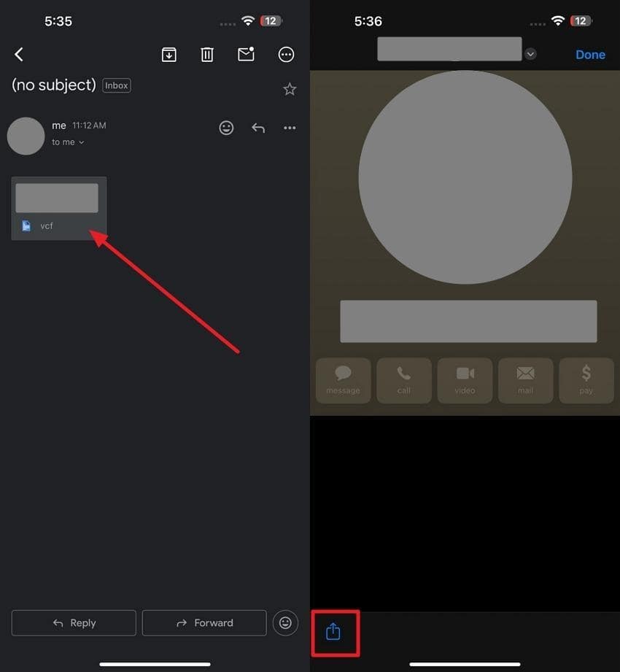The height and width of the screenshot is (672, 620).
Task: Tap the call icon
Action: click(x=403, y=380)
